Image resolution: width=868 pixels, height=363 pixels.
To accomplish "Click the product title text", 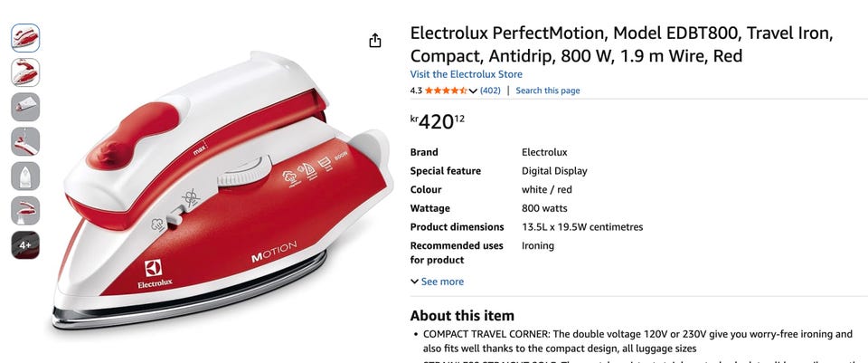I will (621, 44).
